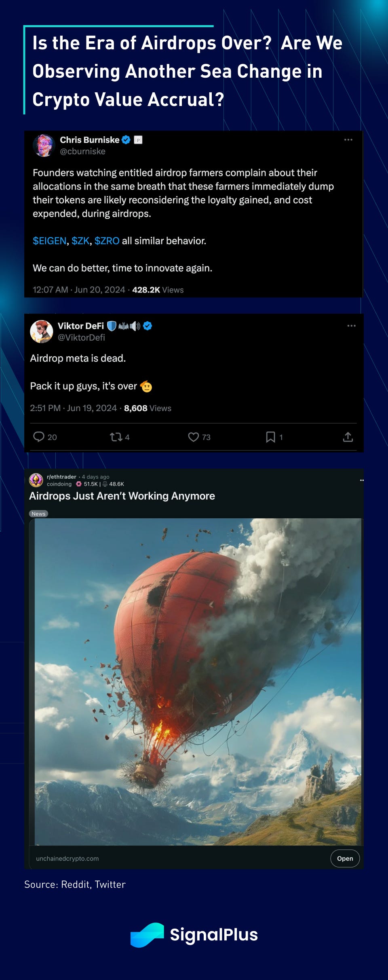Bookmark Viktor DeFi's tweet
This screenshot has width=388, height=980.
(x=270, y=437)
